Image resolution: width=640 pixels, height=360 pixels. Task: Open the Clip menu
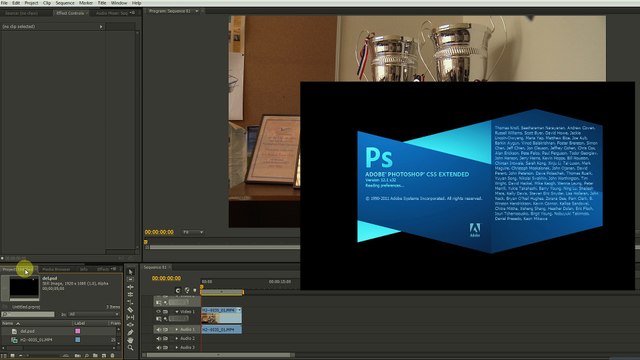click(x=47, y=3)
